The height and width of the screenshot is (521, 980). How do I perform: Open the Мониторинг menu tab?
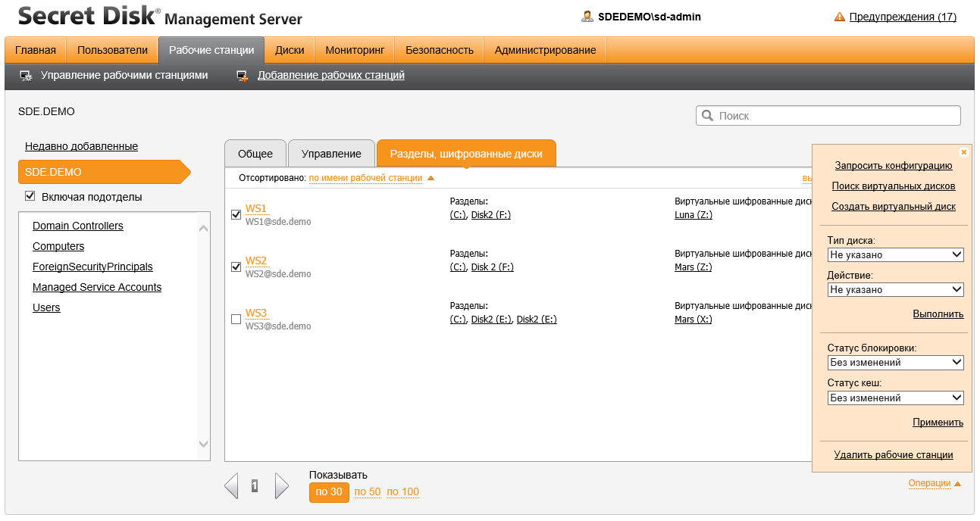pyautogui.click(x=355, y=50)
